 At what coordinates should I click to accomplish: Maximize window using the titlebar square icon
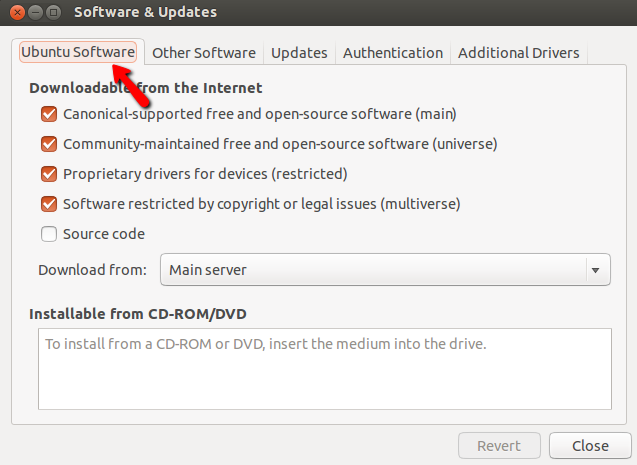53,13
